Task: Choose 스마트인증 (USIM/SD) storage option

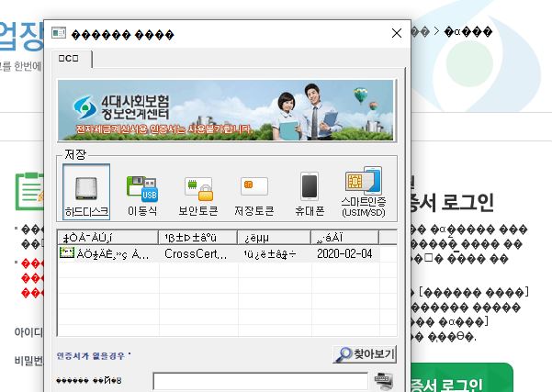Action: point(364,192)
